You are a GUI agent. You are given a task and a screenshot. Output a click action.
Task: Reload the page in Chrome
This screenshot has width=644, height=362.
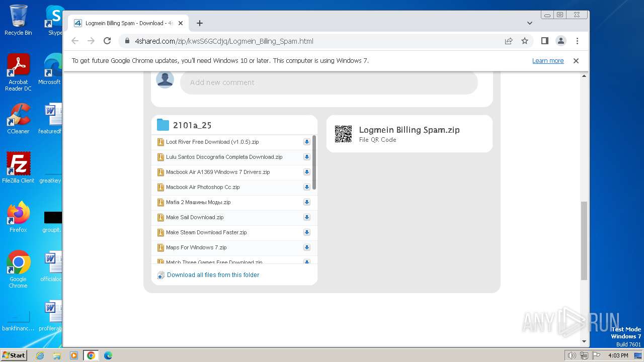click(x=107, y=41)
